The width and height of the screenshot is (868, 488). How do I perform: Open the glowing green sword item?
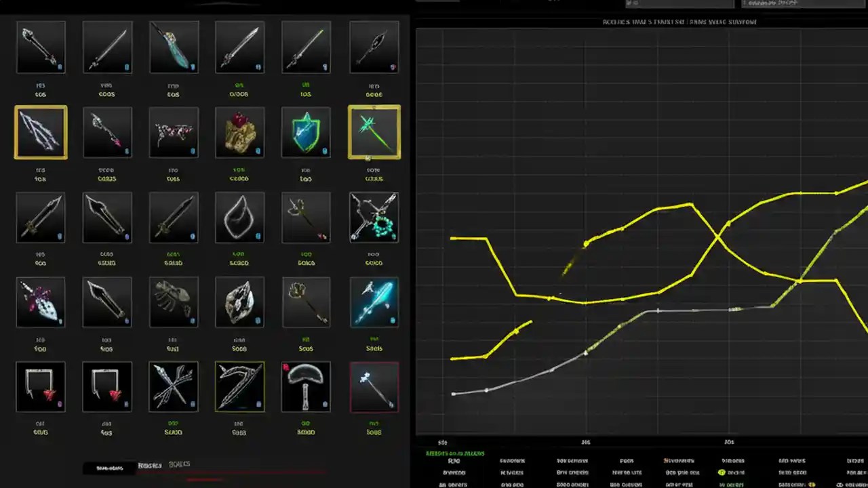pyautogui.click(x=374, y=132)
